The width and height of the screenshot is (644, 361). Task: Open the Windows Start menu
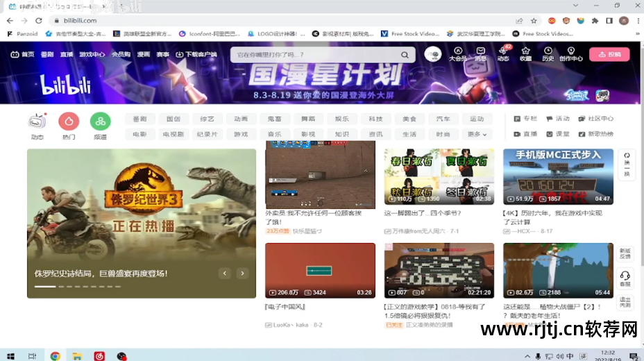(x=11, y=355)
